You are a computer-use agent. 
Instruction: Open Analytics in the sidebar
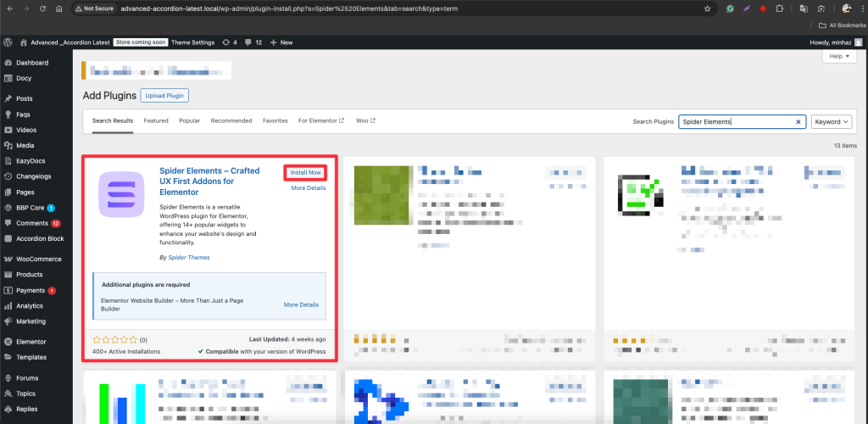30,305
